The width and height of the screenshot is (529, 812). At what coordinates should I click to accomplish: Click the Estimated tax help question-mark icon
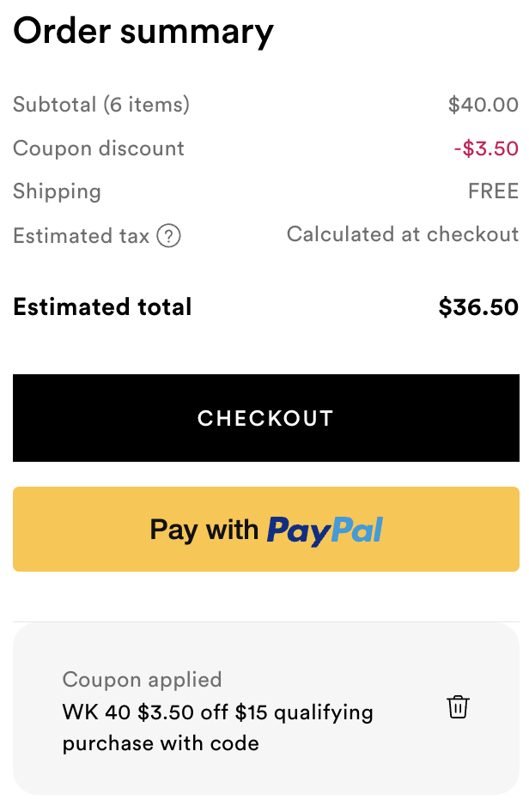[168, 236]
